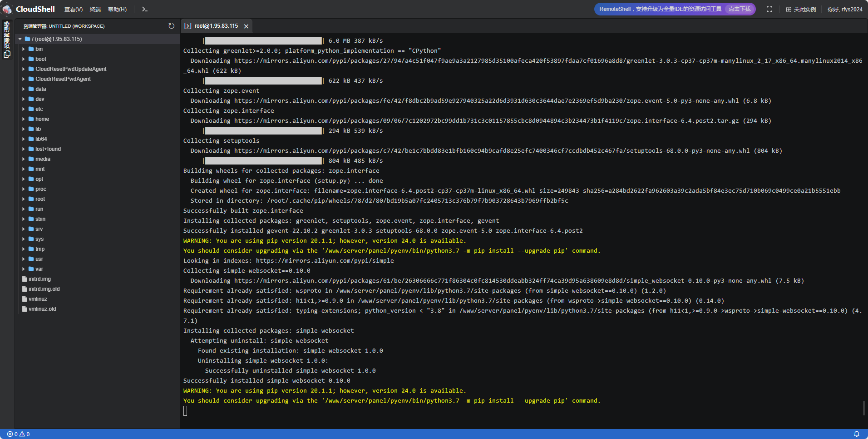Click the terminal icon in the tab

coord(188,26)
